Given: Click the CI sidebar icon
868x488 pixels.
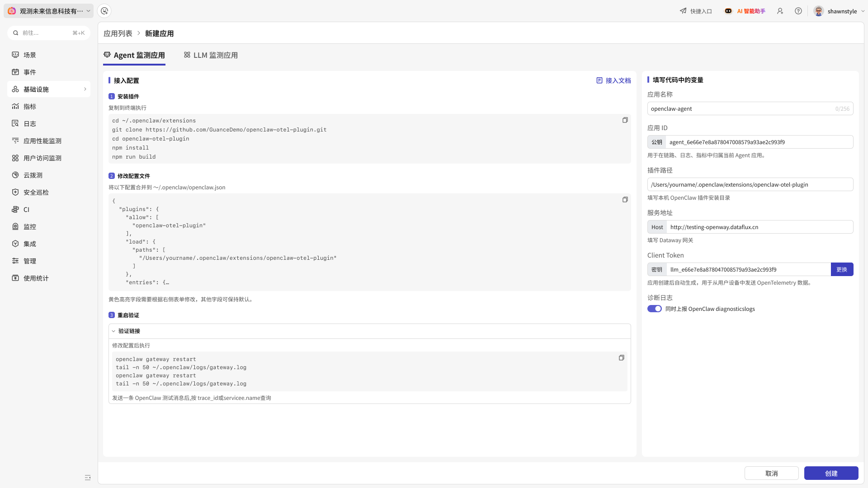Looking at the screenshot, I should point(15,209).
